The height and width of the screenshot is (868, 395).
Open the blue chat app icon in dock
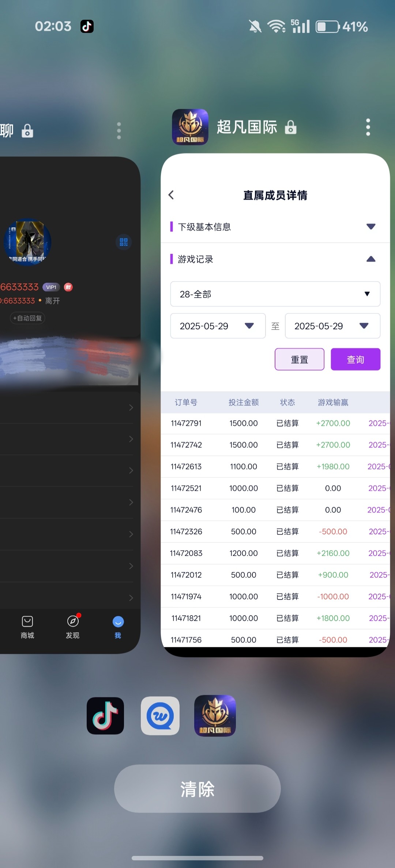[x=160, y=716]
